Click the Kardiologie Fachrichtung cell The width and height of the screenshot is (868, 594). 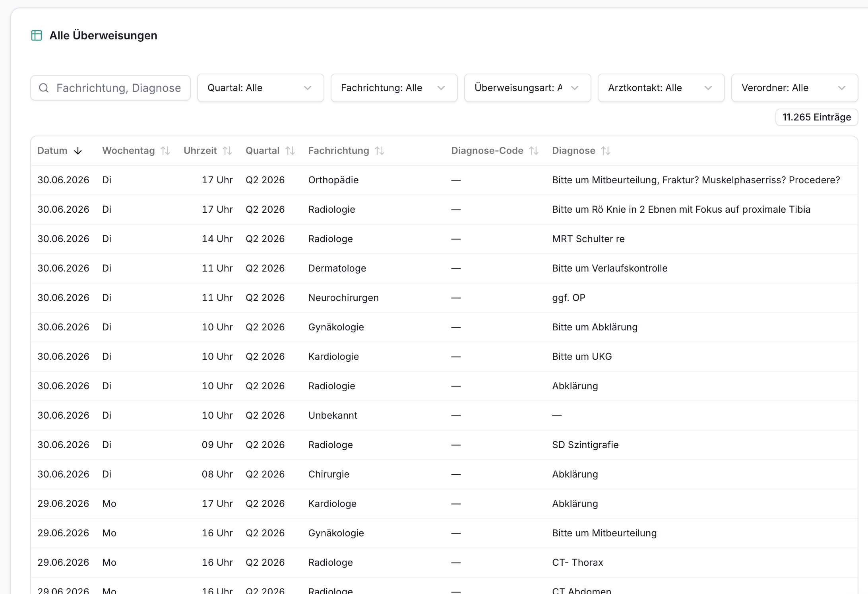point(333,357)
